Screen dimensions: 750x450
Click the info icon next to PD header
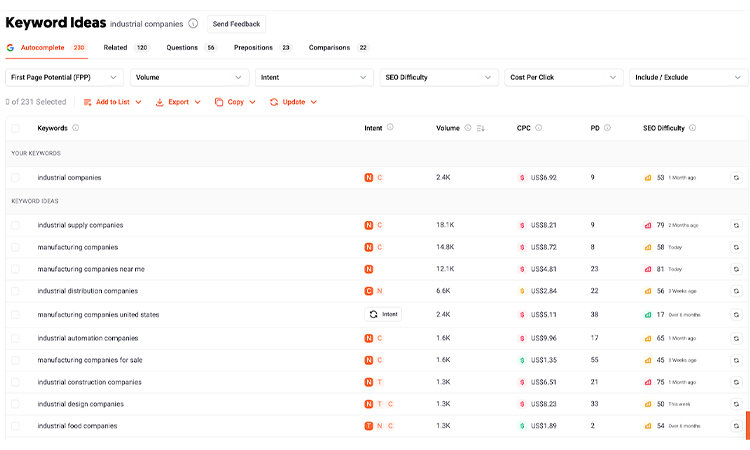click(607, 128)
